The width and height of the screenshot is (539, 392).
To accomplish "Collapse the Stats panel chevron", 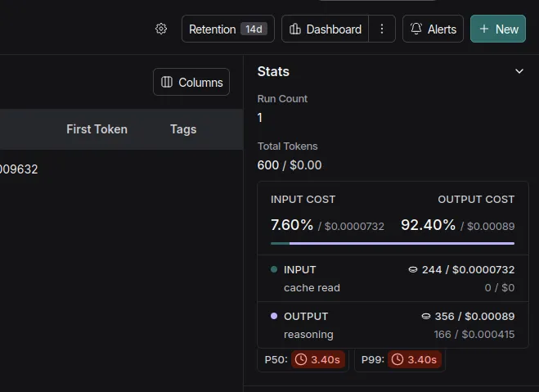I will pos(519,72).
